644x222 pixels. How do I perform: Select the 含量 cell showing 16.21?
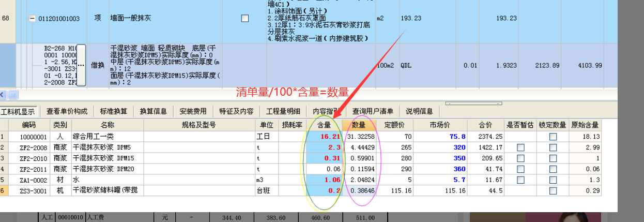[323, 137]
